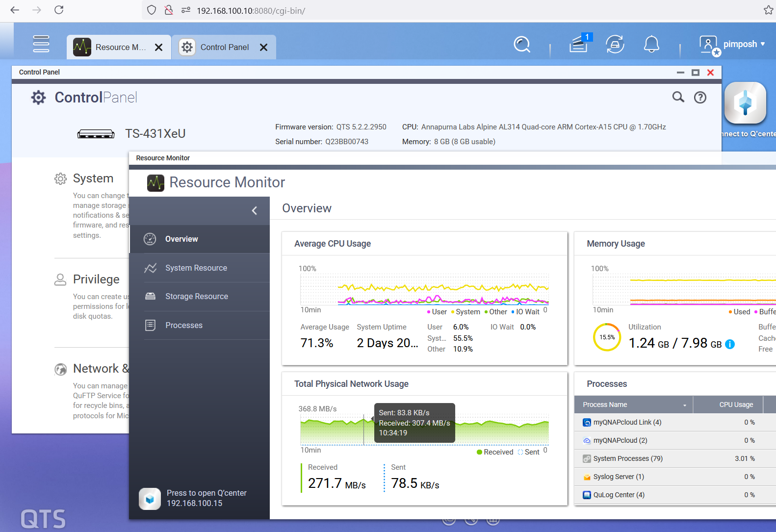Click the QTS search magnifier icon in top bar
This screenshot has height=532, width=776.
coord(522,45)
